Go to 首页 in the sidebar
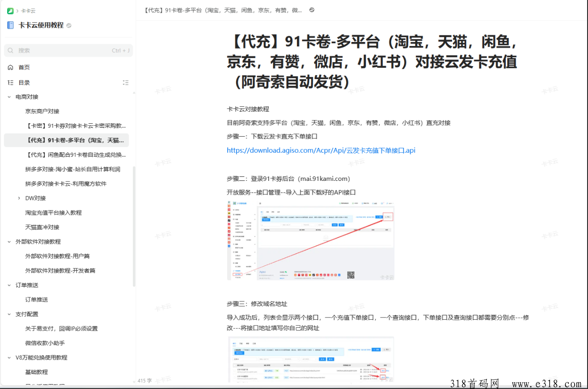 (24, 67)
